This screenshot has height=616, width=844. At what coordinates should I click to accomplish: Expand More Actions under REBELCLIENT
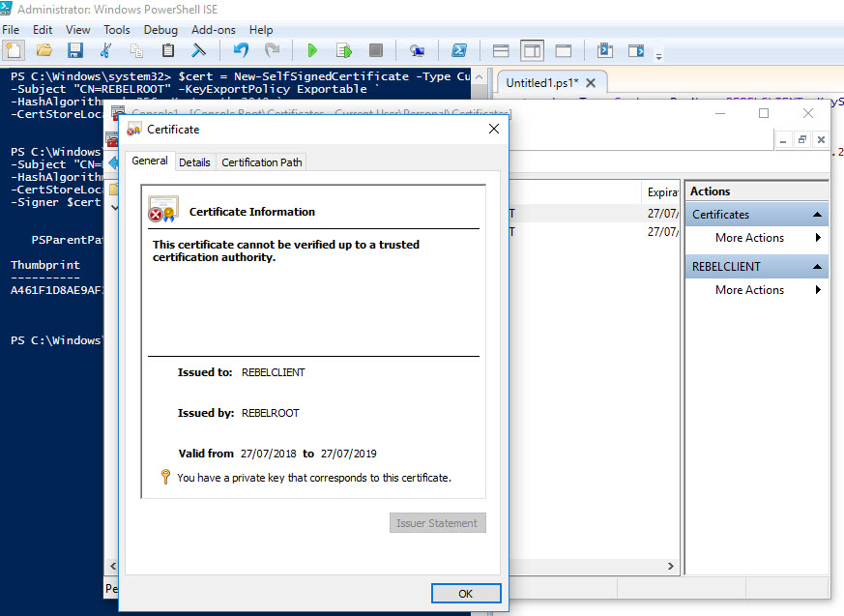(x=756, y=290)
